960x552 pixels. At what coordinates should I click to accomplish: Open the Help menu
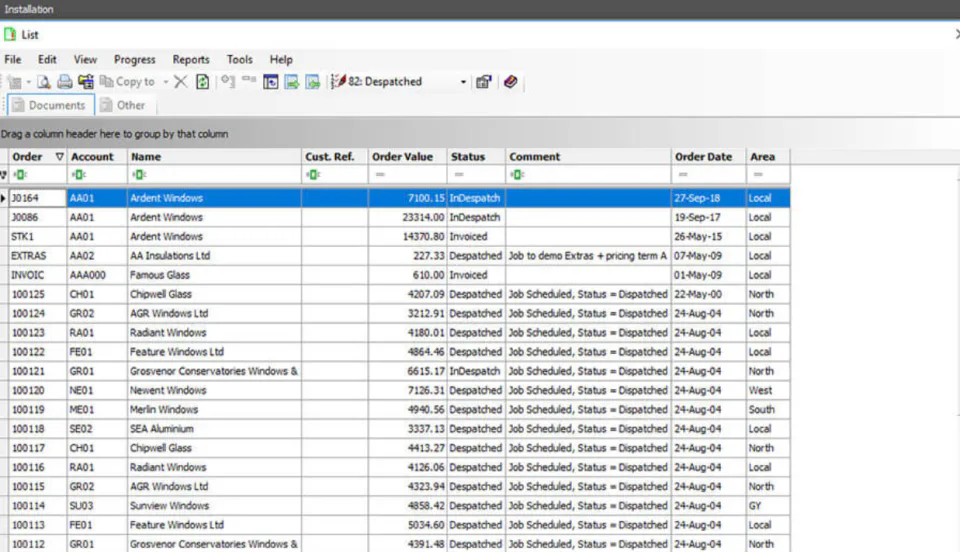(x=281, y=59)
